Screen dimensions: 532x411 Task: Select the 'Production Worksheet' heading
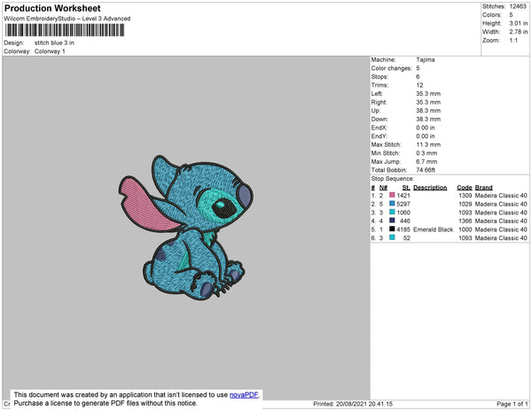click(52, 8)
